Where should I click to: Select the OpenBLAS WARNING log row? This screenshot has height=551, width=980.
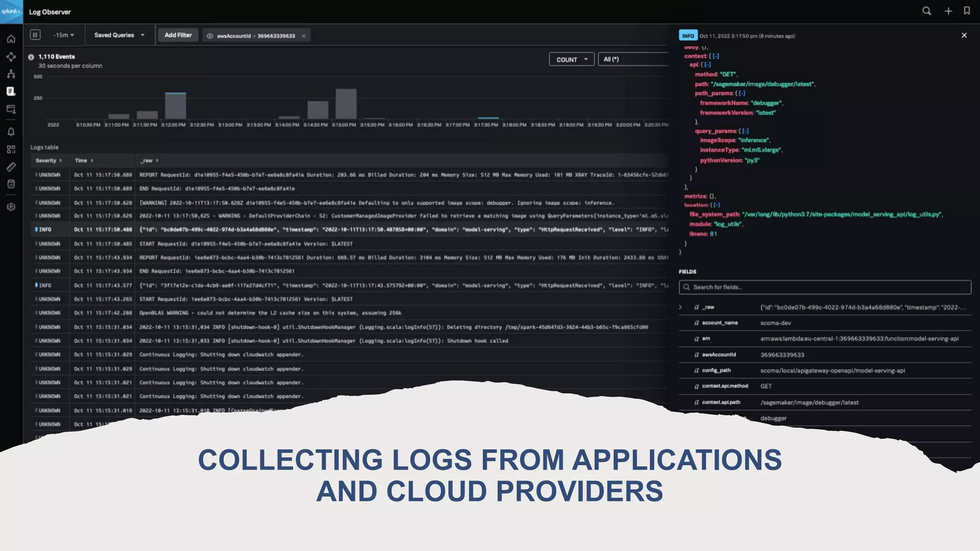coord(349,313)
